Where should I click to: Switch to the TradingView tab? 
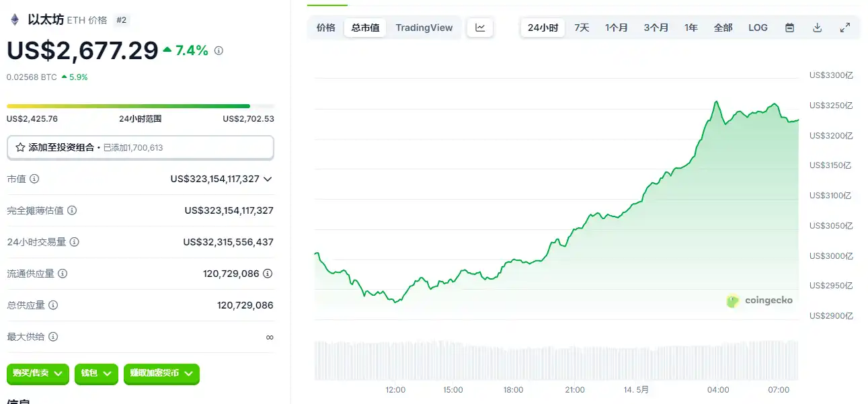point(425,28)
